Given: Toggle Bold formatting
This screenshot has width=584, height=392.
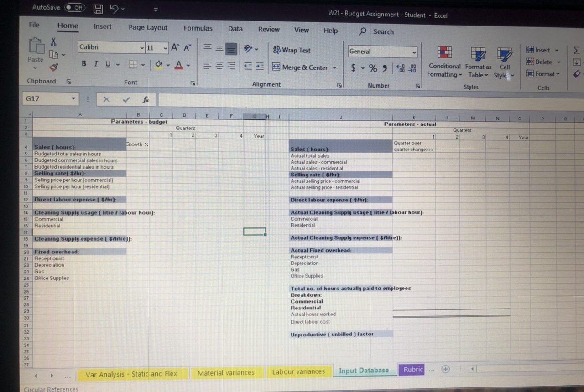Looking at the screenshot, I should pyautogui.click(x=83, y=63).
